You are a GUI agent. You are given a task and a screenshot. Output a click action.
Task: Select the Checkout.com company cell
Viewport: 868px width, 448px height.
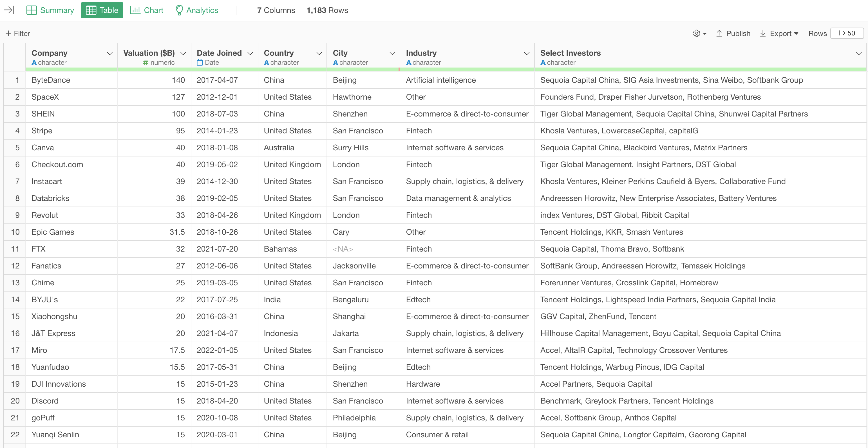[x=71, y=164]
